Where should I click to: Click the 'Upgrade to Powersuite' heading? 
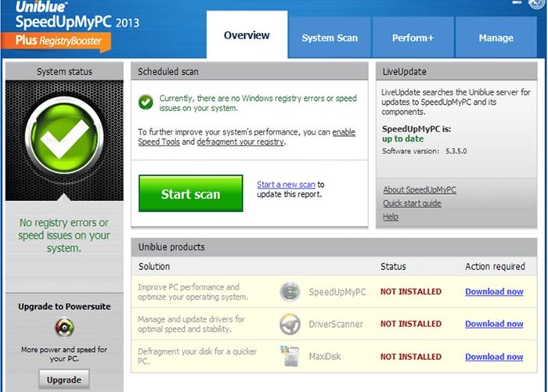coord(64,307)
